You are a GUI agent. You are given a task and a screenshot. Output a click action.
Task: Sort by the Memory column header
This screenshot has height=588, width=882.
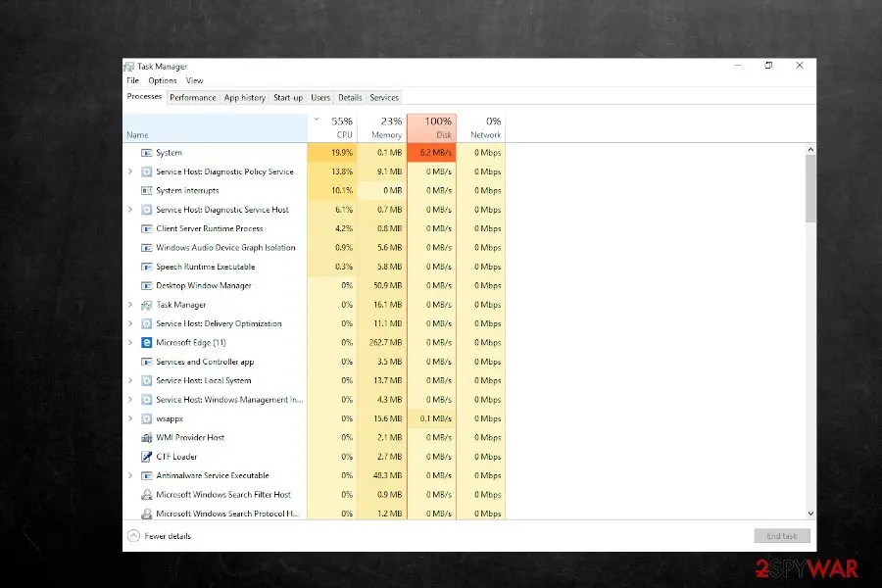(x=382, y=127)
